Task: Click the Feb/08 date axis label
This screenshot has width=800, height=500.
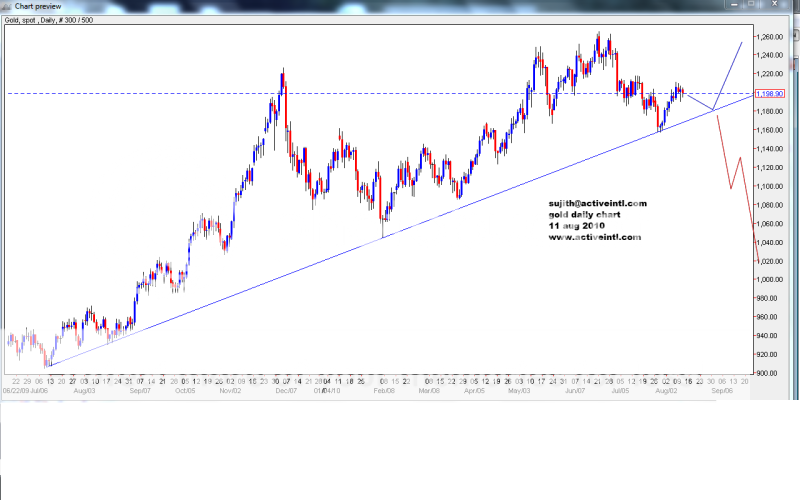Action: 384,391
